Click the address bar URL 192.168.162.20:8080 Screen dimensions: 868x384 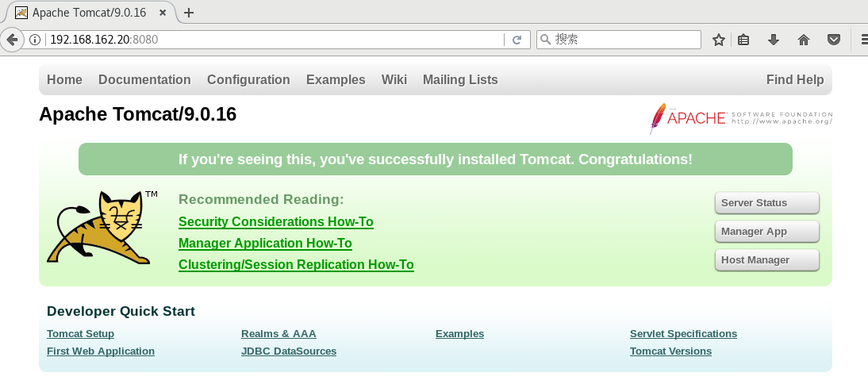tap(104, 40)
